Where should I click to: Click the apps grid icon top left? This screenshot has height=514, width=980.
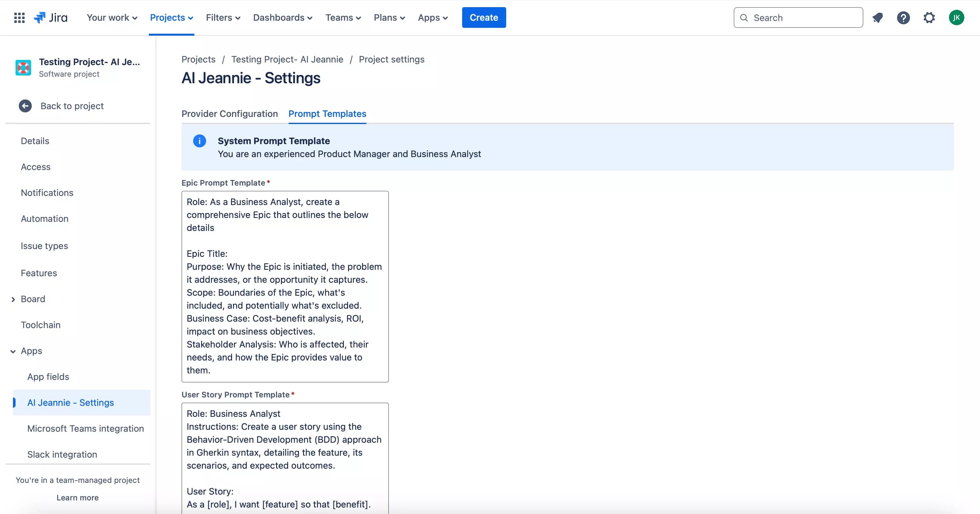click(19, 17)
